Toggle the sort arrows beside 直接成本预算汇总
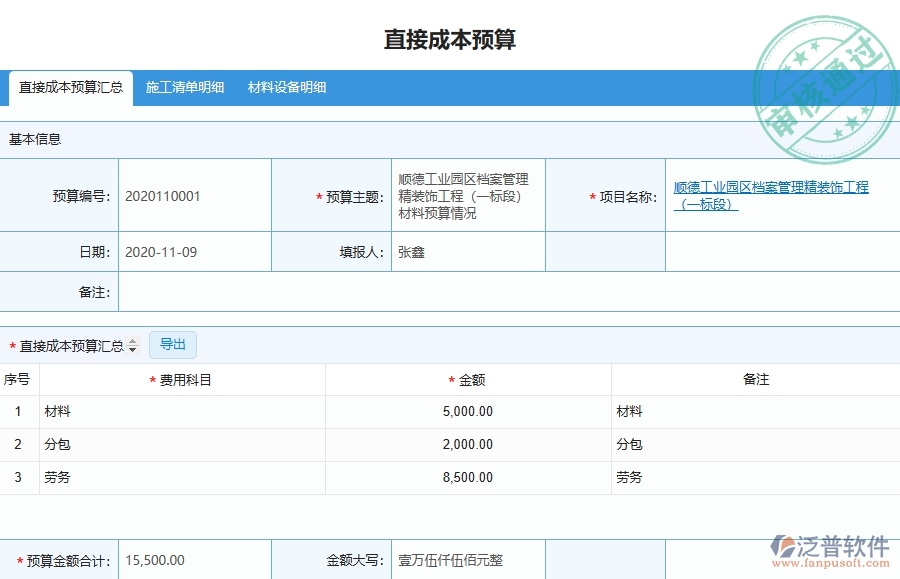Image resolution: width=900 pixels, height=579 pixels. (133, 344)
